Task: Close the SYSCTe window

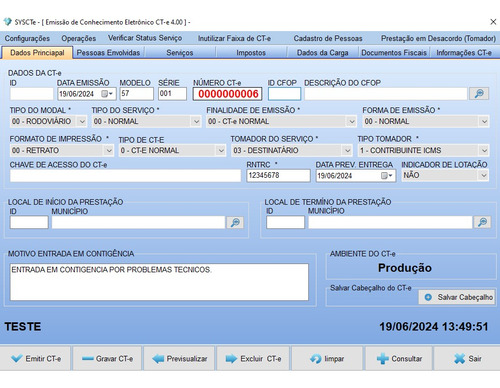Action: (x=493, y=22)
